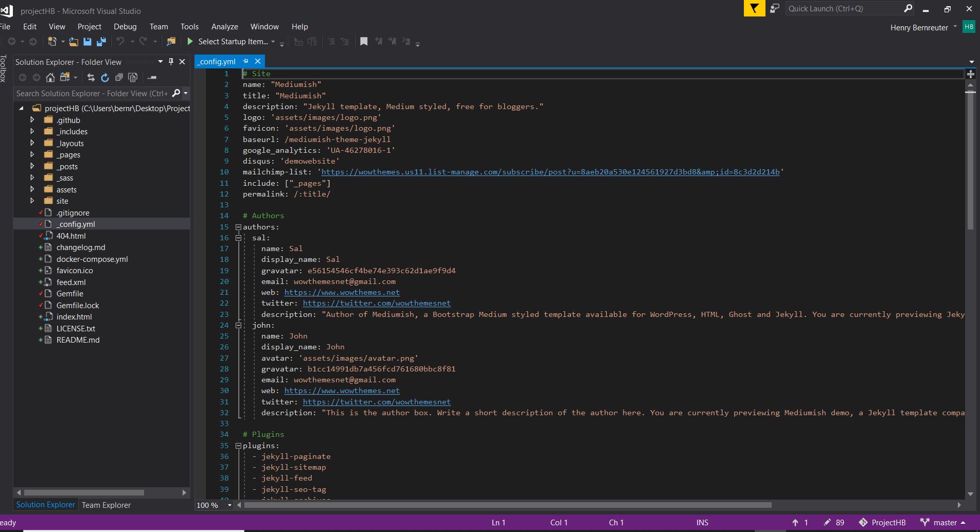Click the Search Solution Explorer field

pyautogui.click(x=93, y=93)
